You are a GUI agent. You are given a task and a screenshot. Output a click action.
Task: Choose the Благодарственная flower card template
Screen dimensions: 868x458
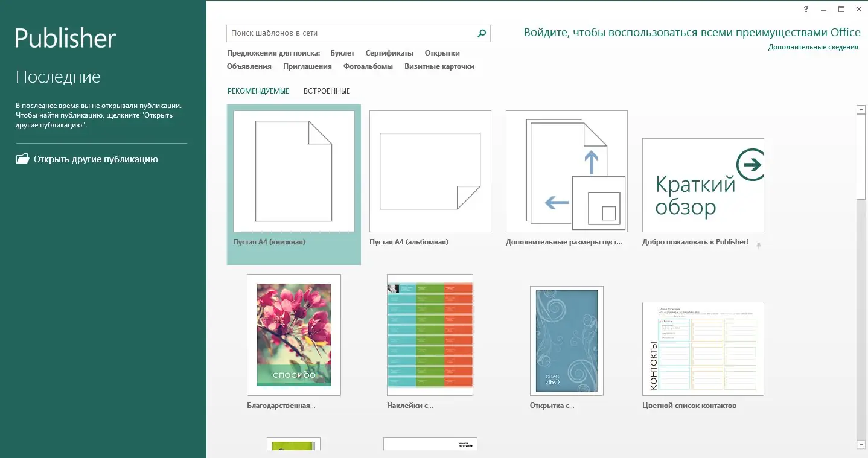(294, 335)
